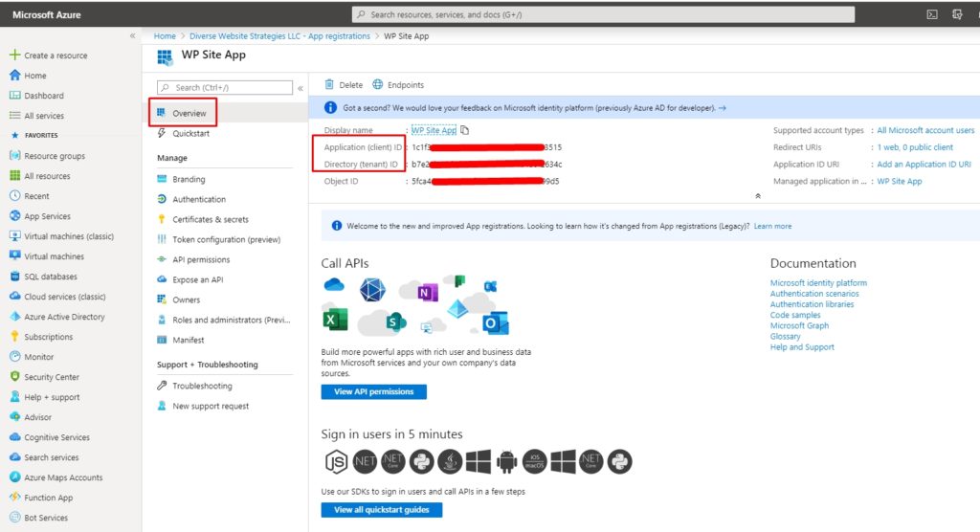Click the SQL databases icon
980x532 pixels.
coord(15,277)
